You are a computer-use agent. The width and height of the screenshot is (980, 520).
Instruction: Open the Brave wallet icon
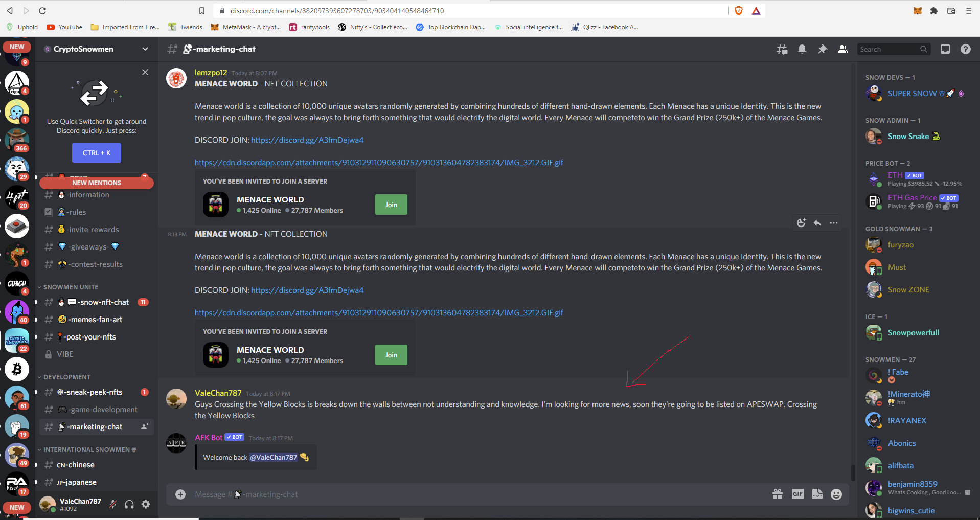tap(951, 11)
